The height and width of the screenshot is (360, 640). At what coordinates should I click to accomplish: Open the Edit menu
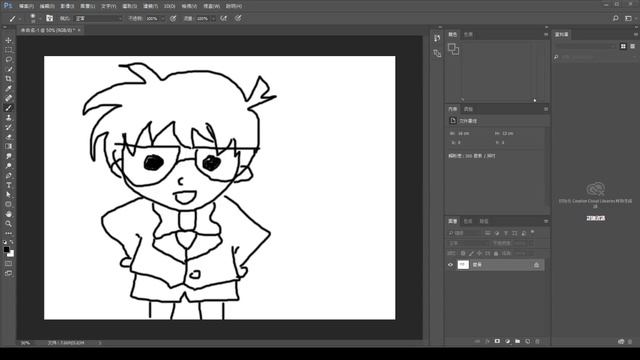tap(47, 6)
